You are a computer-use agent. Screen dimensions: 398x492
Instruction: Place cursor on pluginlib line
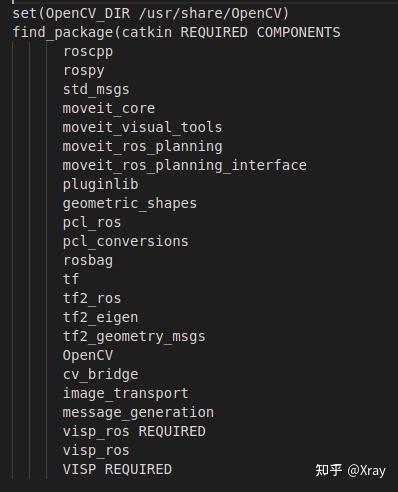pos(100,185)
